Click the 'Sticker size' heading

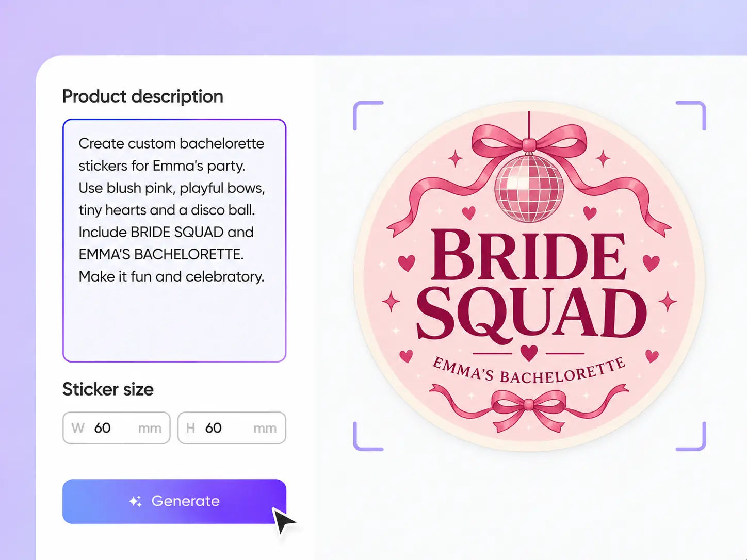[x=108, y=389]
